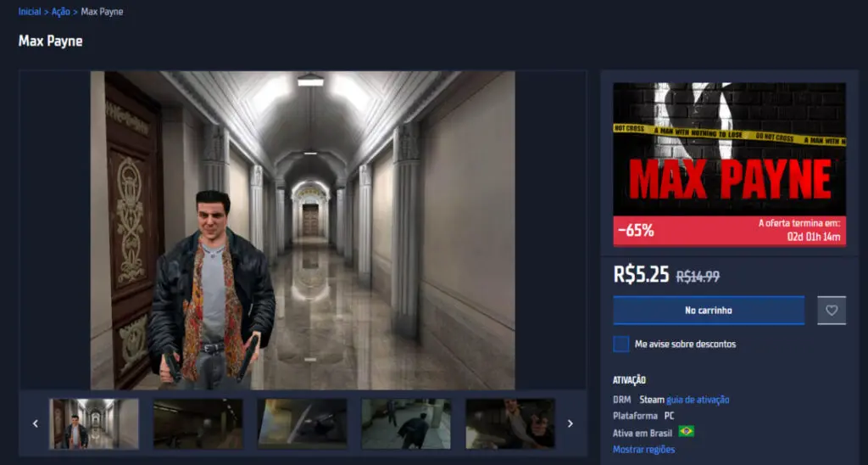The image size is (868, 465).
Task: Click the offer countdown '02d 01h 14m'
Action: click(x=814, y=237)
